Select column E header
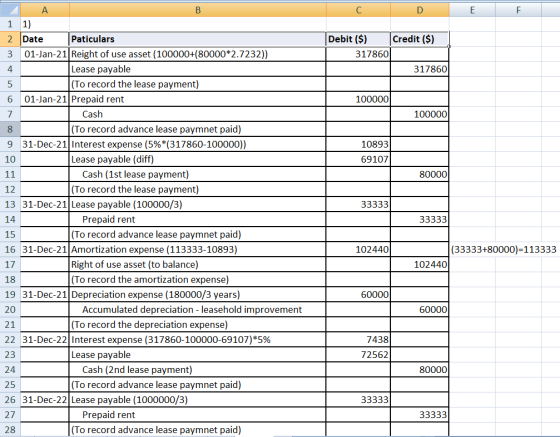This screenshot has width=560, height=437. point(472,10)
